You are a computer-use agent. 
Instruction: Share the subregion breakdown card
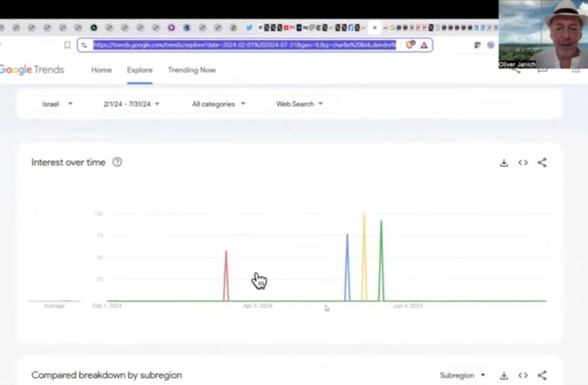tap(542, 376)
